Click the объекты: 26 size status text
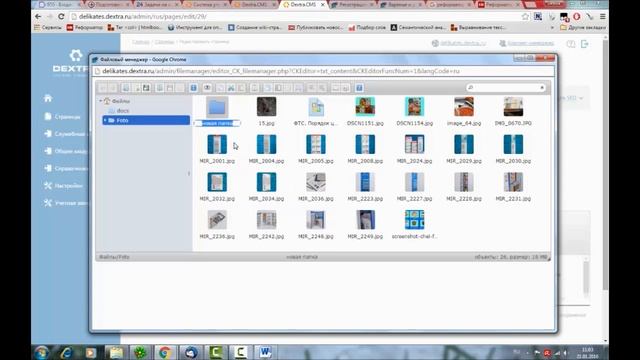Viewport: 640px width, 360px height. tap(510, 257)
